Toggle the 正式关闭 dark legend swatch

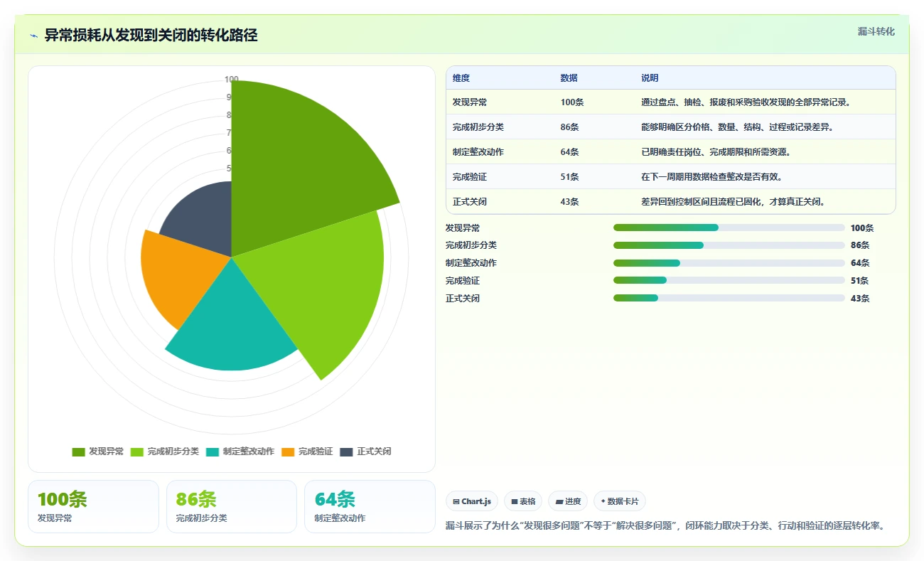click(346, 452)
